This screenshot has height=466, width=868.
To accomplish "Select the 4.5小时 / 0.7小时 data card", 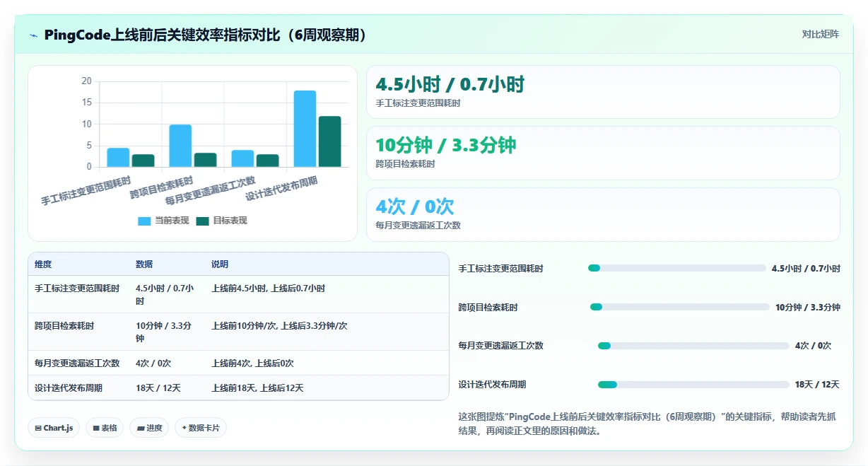I will coord(603,92).
